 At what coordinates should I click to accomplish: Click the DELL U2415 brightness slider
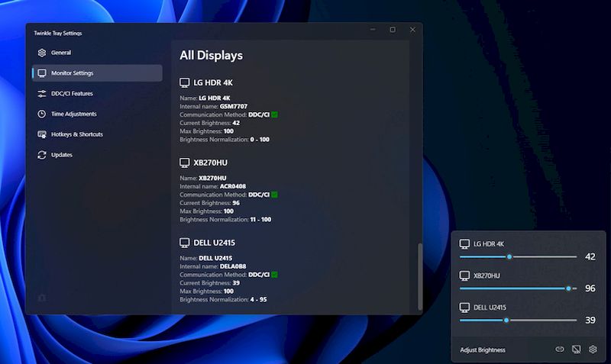click(x=518, y=321)
